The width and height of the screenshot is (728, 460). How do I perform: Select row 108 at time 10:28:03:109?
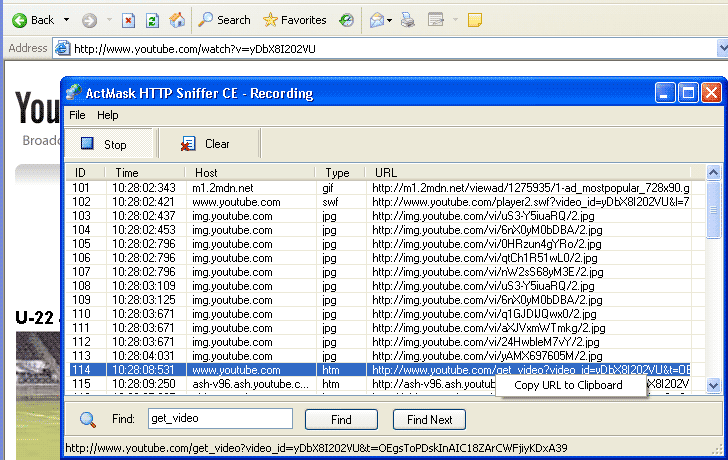(380, 286)
